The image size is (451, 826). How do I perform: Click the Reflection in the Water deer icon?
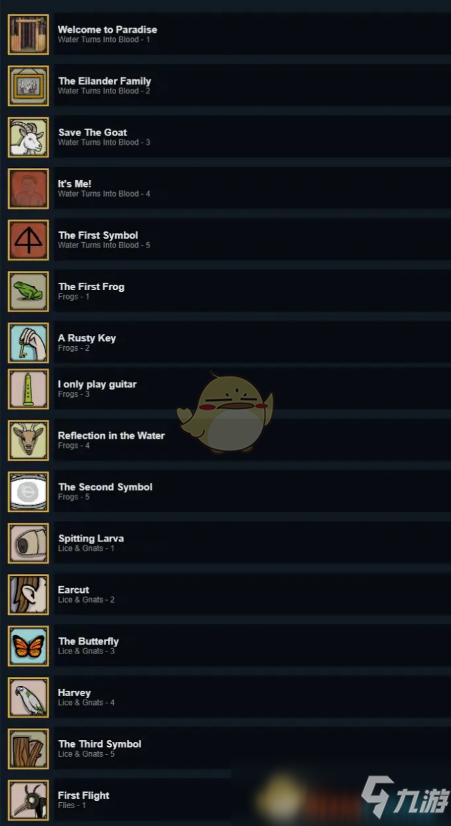click(28, 440)
